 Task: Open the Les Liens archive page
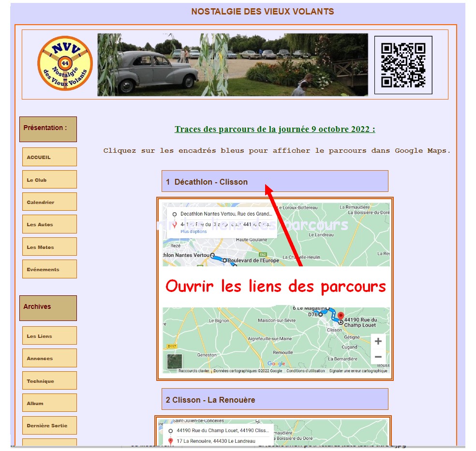pos(49,335)
